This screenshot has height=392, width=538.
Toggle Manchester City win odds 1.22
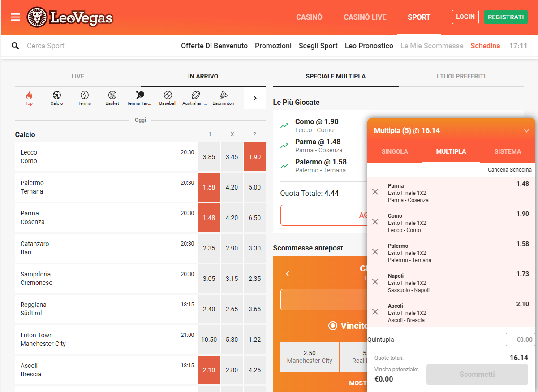[255, 340]
